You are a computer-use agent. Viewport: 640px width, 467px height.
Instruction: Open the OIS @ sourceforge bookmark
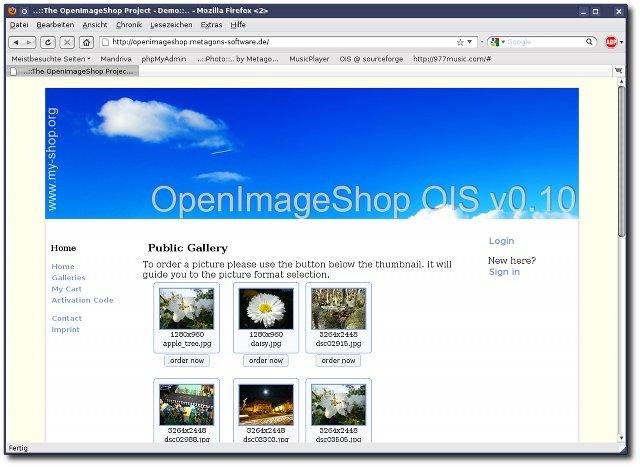click(371, 59)
